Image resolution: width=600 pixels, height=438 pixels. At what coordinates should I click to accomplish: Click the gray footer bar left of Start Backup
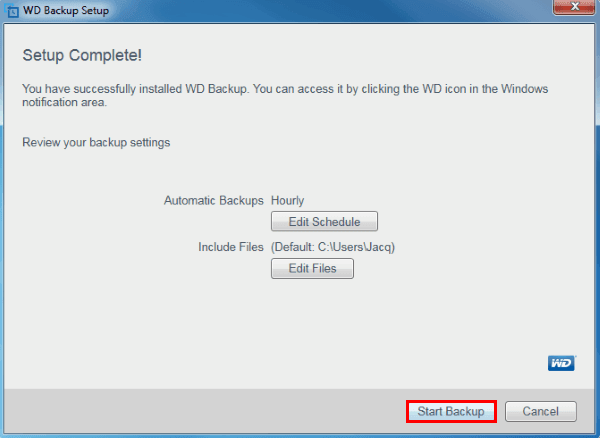pyautogui.click(x=200, y=411)
